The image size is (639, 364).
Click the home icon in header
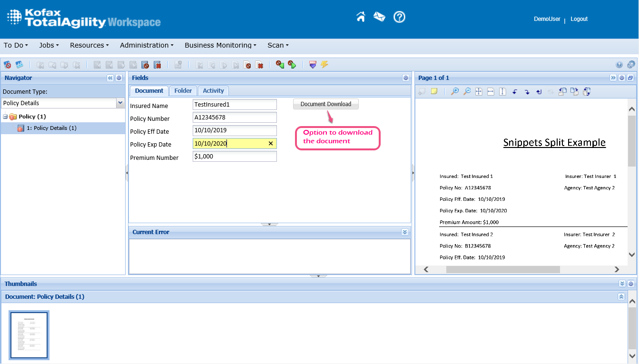361,17
